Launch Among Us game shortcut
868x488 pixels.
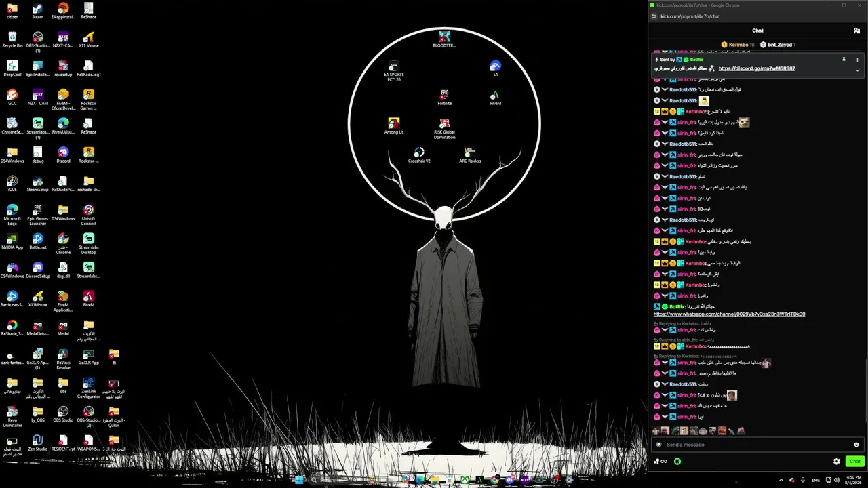(393, 127)
